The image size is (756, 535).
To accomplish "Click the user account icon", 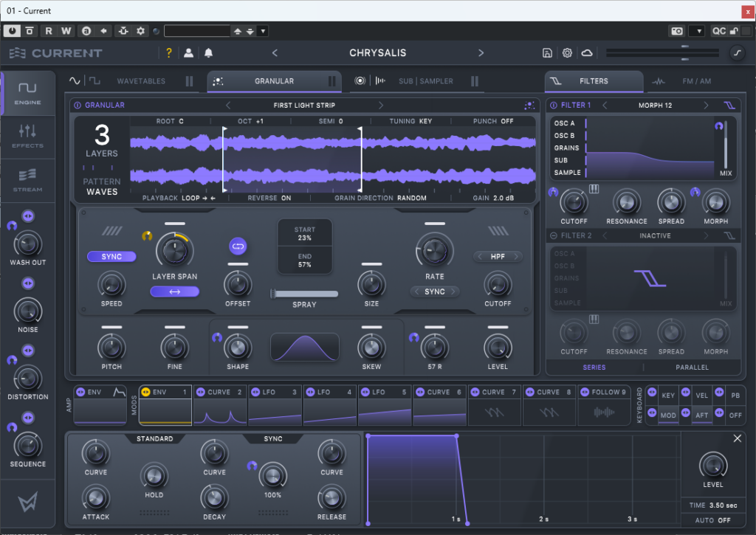I will click(189, 53).
